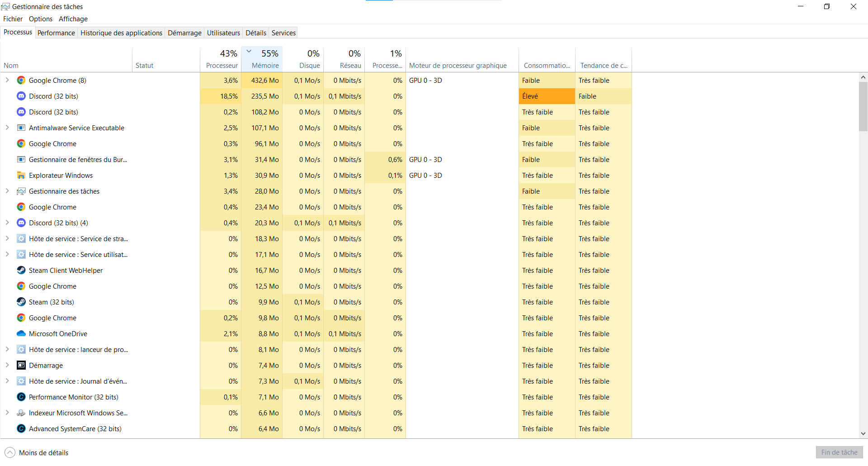Viewport: 868px width, 466px height.
Task: Sort by the Disque column header
Action: [x=303, y=59]
